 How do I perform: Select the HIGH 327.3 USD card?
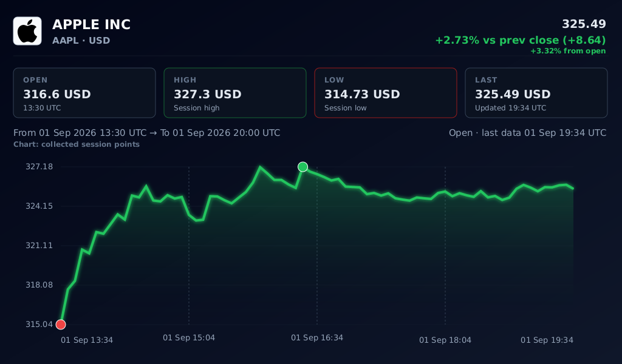pos(235,93)
